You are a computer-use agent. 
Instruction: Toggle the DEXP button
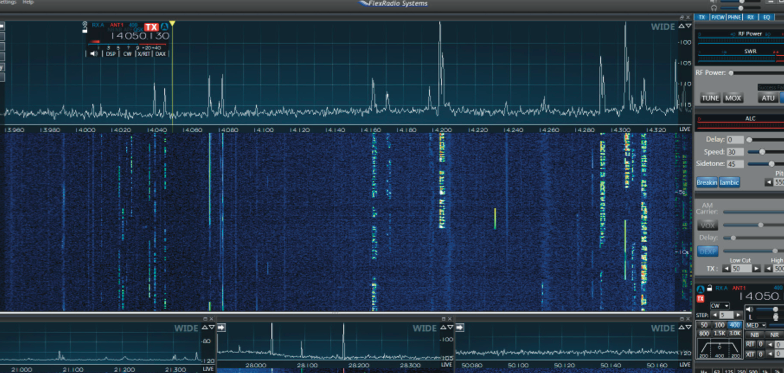pos(708,251)
